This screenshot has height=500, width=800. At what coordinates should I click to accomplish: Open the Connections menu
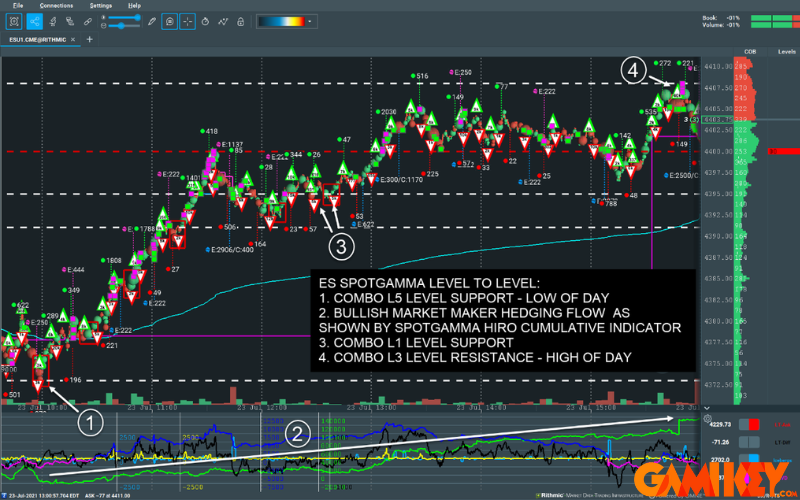pos(56,6)
